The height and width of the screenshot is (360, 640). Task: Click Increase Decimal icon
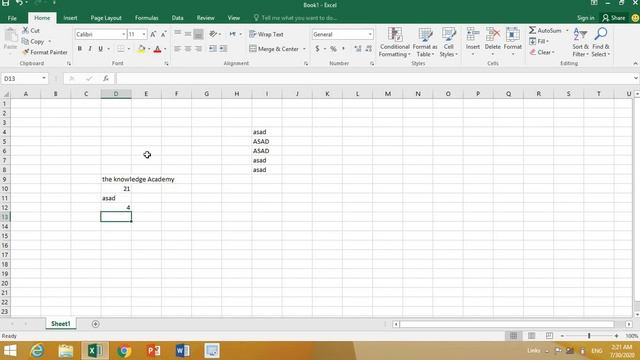(358, 49)
